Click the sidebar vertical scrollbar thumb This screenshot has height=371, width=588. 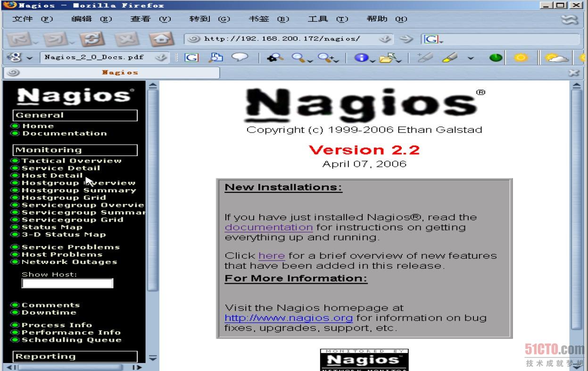coord(153,190)
